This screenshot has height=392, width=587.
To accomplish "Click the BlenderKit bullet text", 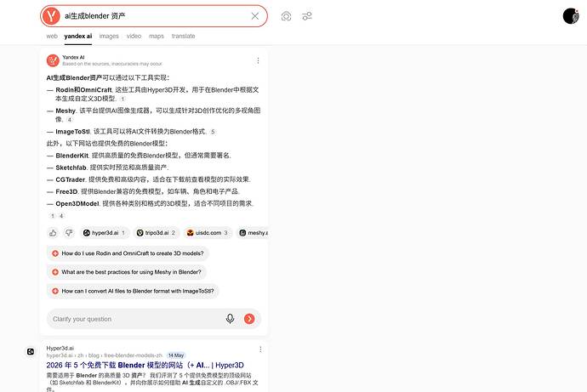I will click(144, 156).
